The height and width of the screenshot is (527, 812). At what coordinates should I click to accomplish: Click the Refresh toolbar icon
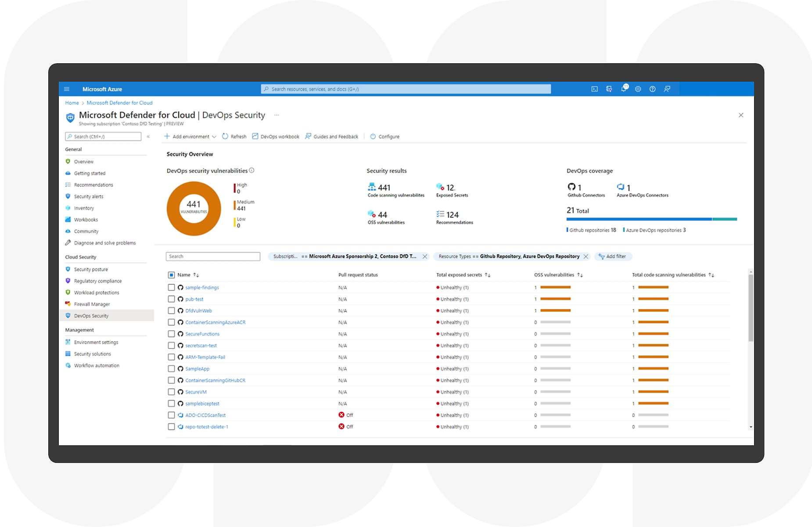point(225,137)
